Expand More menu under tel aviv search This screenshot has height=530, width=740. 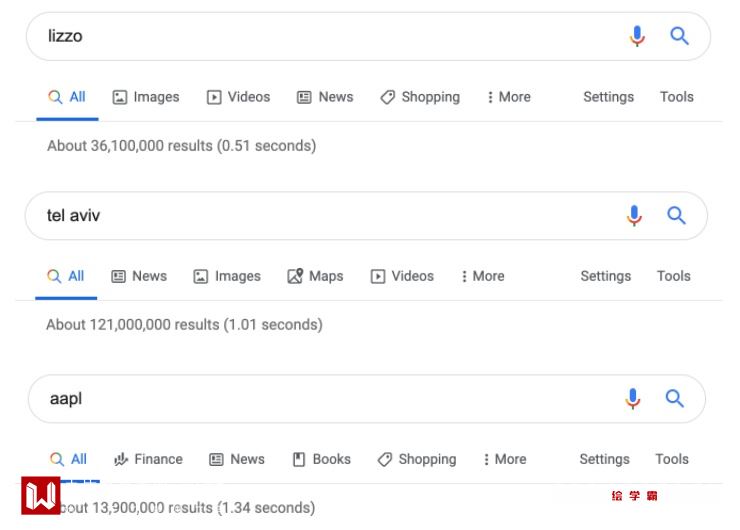[x=483, y=276]
